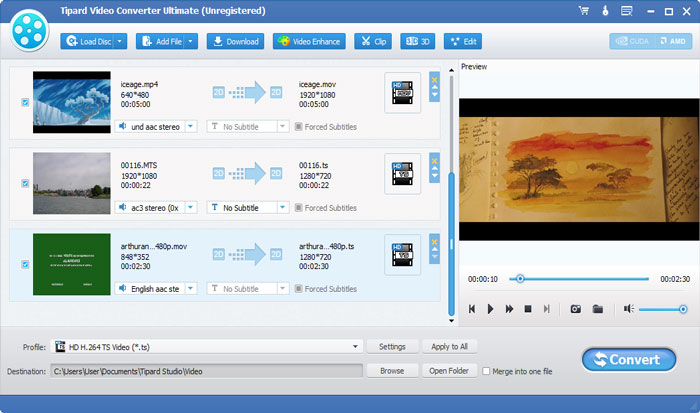Click the Convert button
Image resolution: width=700 pixels, height=413 pixels.
pos(629,359)
